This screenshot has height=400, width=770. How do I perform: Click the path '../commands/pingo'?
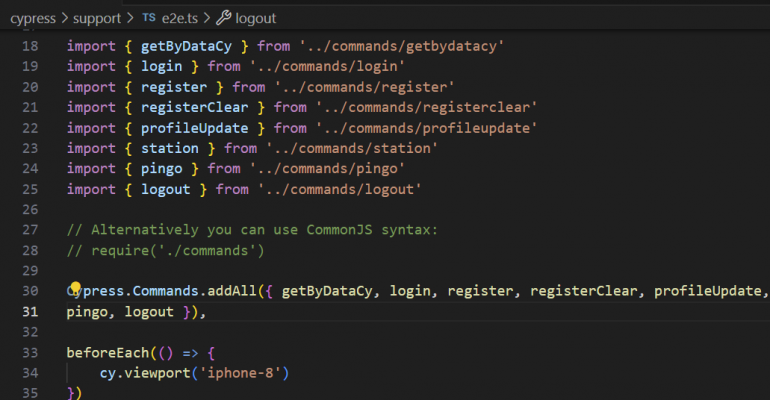point(327,169)
